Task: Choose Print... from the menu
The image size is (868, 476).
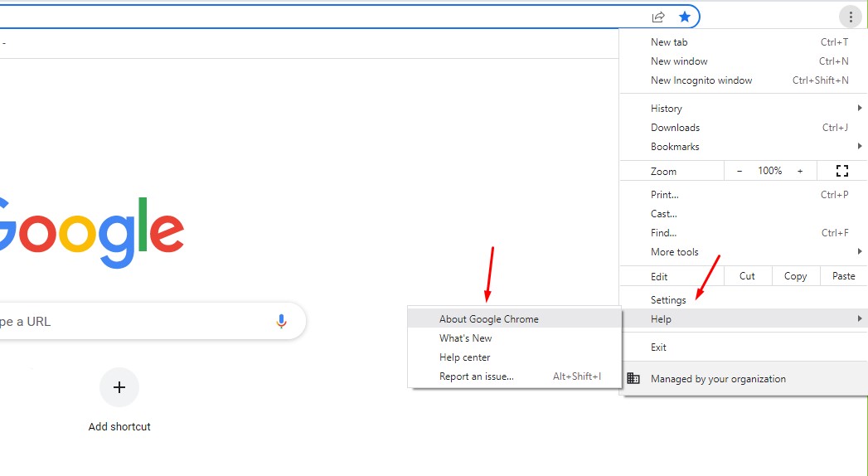Action: 744,195
